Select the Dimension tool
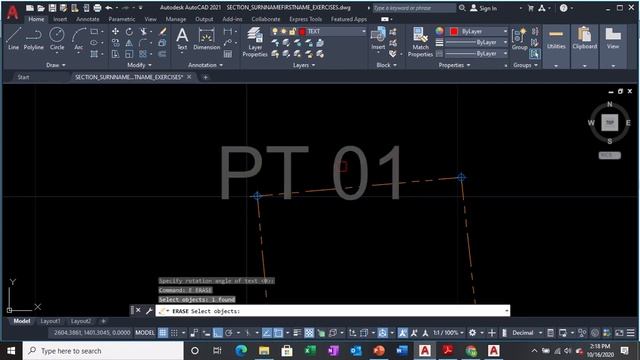The width and height of the screenshot is (640, 360). (x=207, y=39)
